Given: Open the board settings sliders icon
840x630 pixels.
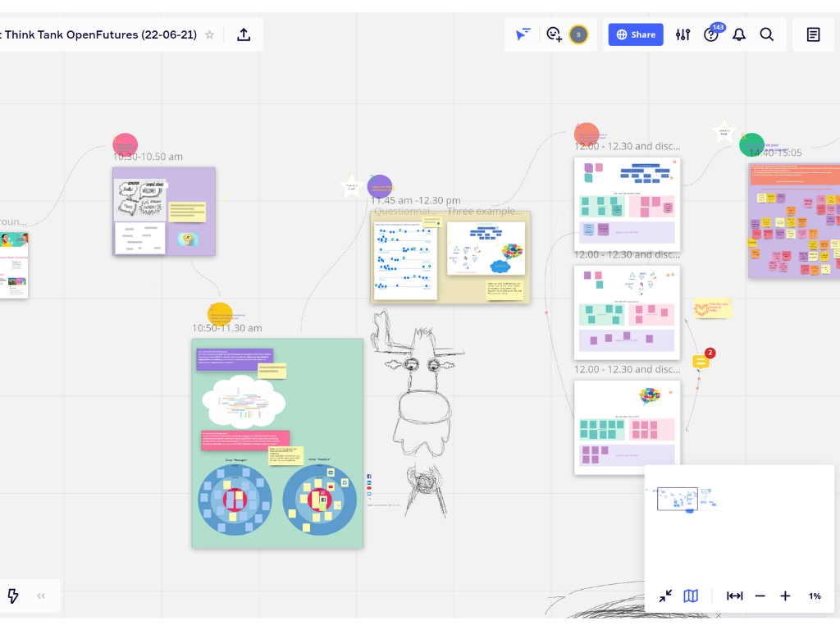Looking at the screenshot, I should [x=682, y=34].
